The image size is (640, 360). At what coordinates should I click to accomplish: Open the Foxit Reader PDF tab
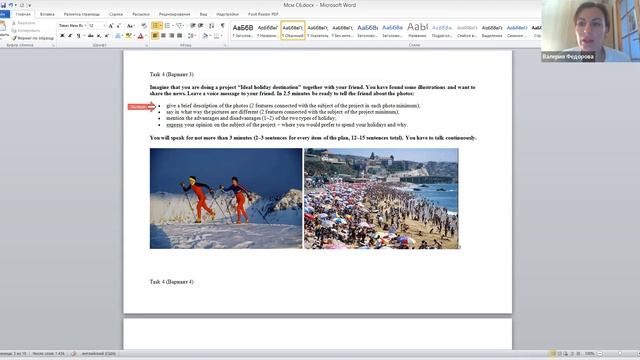tap(263, 14)
